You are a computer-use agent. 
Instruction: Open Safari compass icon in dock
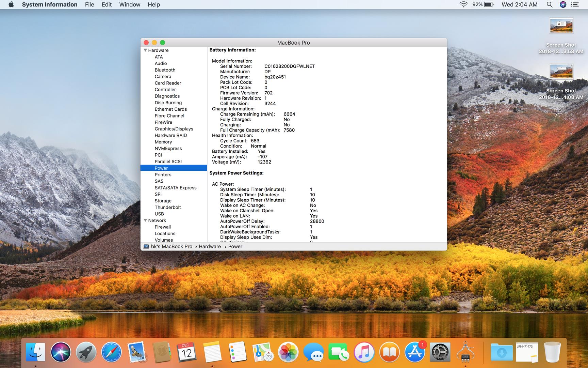(x=111, y=352)
